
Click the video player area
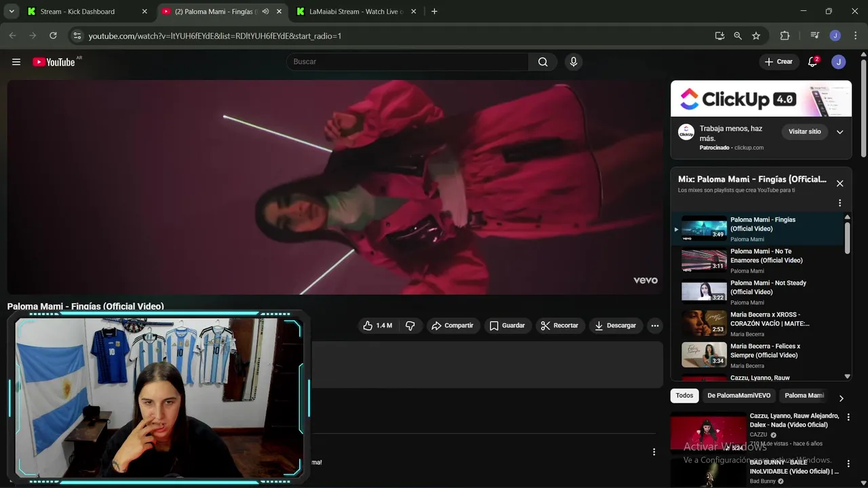tap(335, 187)
